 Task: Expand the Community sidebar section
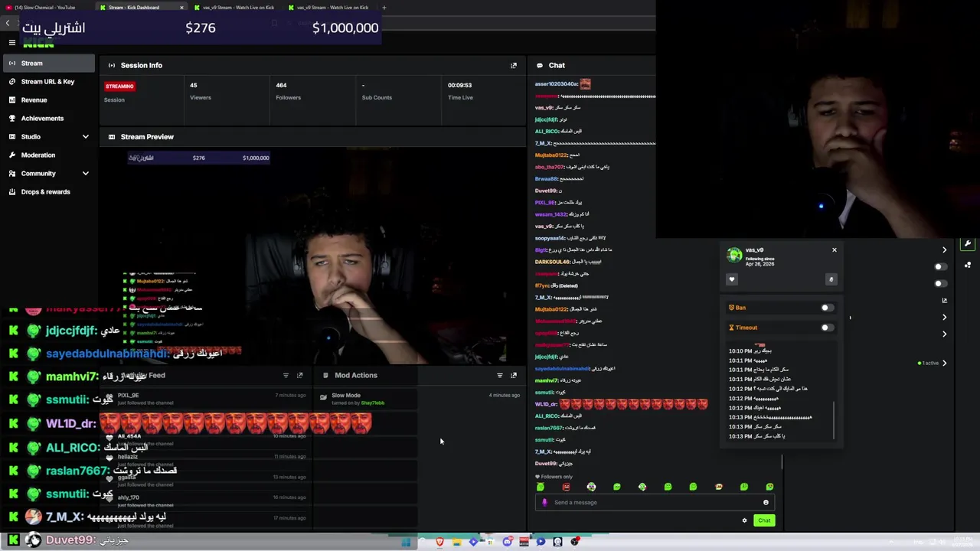click(86, 174)
